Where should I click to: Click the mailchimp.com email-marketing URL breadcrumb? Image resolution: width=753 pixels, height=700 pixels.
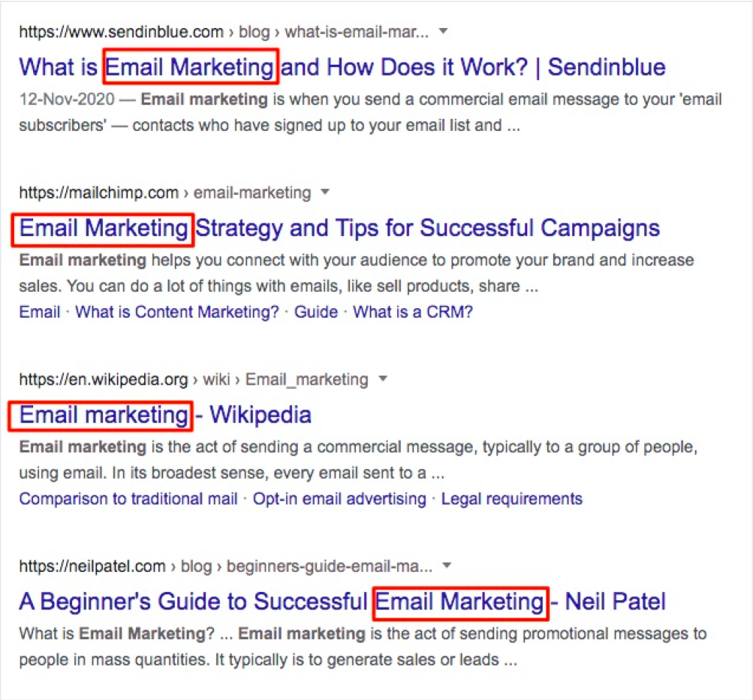[x=165, y=193]
